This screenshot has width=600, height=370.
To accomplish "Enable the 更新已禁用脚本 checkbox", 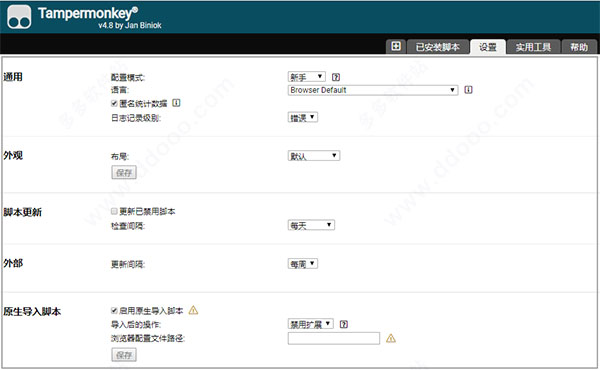I will click(x=114, y=211).
